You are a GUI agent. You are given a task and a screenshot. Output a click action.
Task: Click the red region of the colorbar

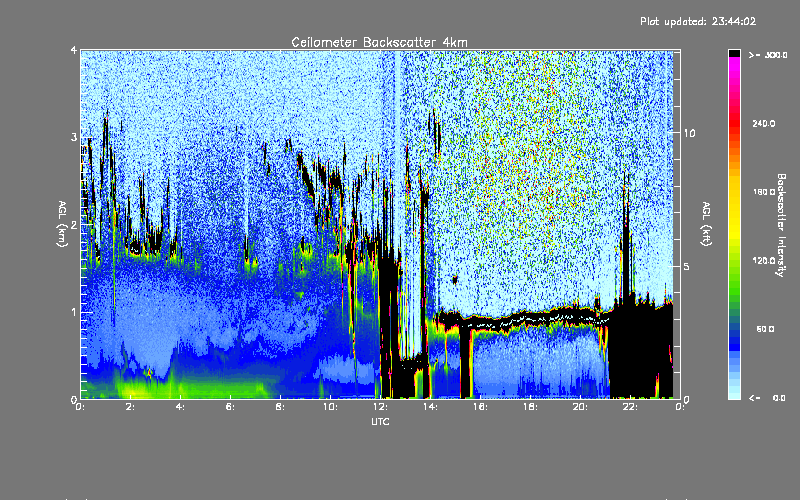(x=734, y=125)
